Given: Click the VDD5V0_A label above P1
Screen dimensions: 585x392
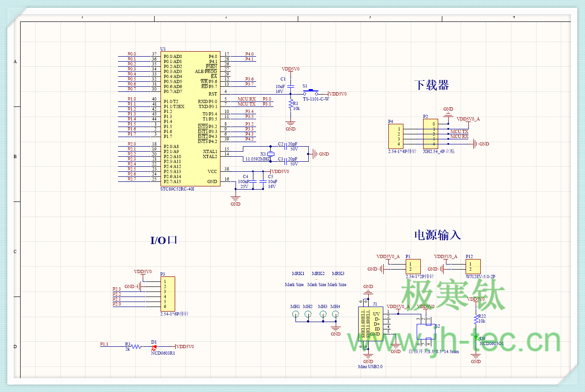Looking at the screenshot, I should point(388,257).
